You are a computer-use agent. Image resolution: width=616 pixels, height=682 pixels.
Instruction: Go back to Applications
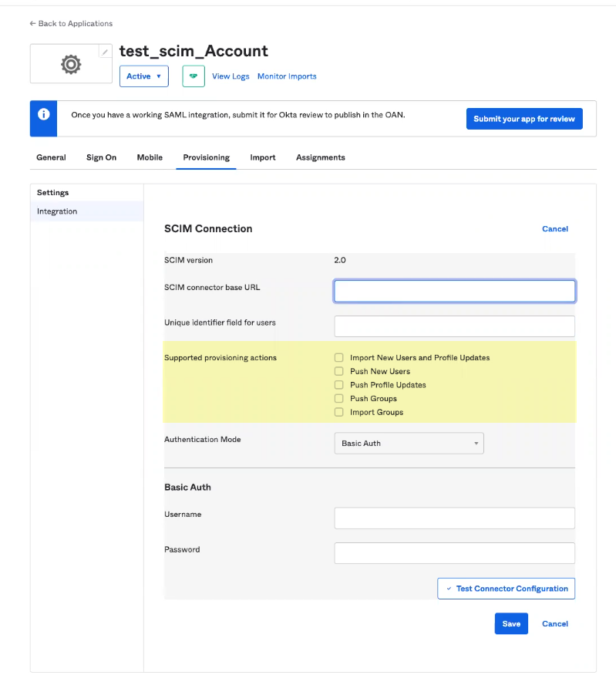pos(71,24)
